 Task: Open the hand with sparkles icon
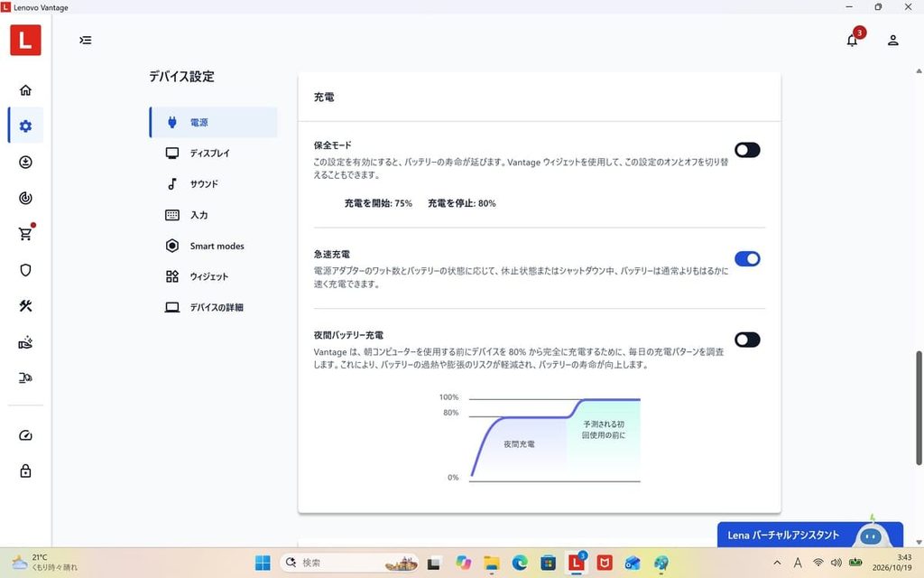pos(25,342)
